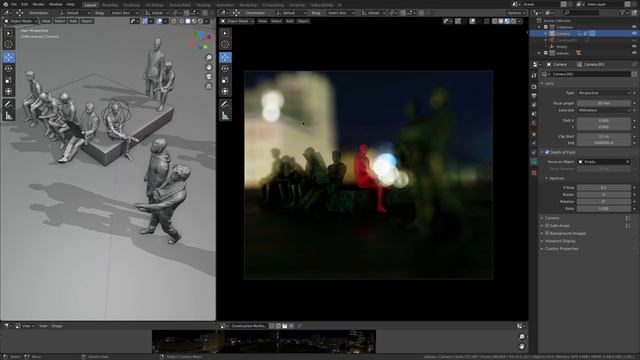Open the Focus on Object Empty selector
Screen dimensions: 640x360
click(604, 162)
